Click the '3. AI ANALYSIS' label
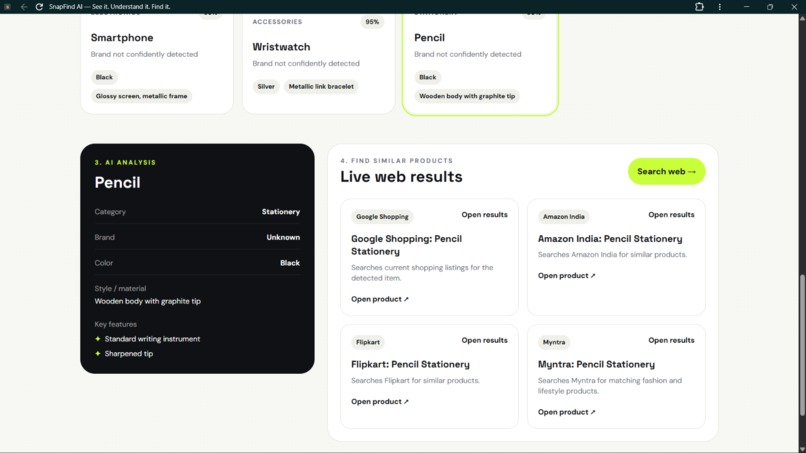 click(x=125, y=162)
